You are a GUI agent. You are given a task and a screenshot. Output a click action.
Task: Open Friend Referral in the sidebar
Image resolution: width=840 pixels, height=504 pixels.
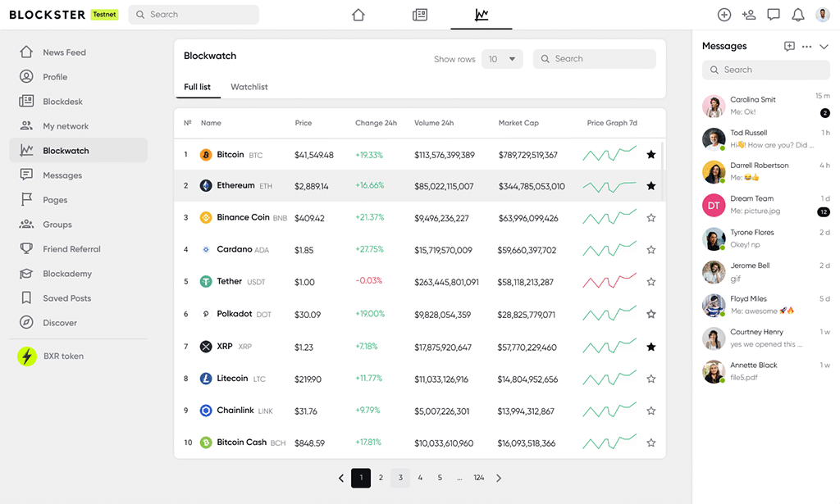(x=78, y=249)
